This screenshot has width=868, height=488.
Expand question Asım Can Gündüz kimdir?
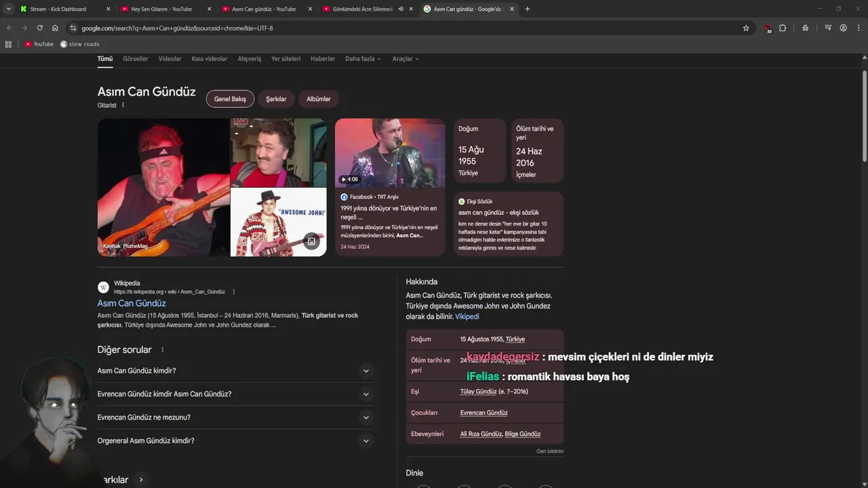(234, 371)
